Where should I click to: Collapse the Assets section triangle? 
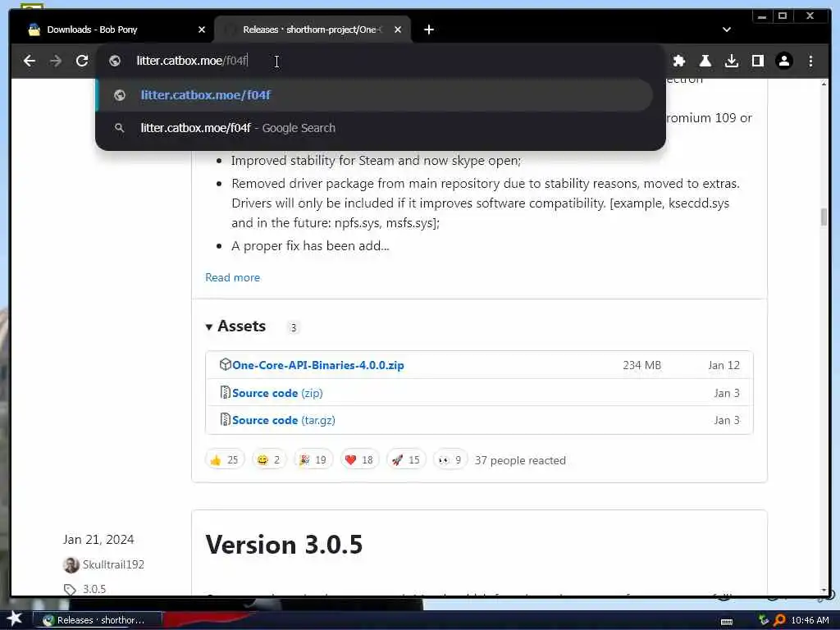pyautogui.click(x=209, y=326)
